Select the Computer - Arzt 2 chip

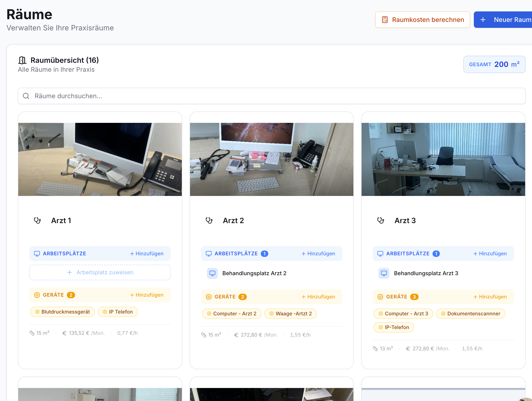click(232, 314)
